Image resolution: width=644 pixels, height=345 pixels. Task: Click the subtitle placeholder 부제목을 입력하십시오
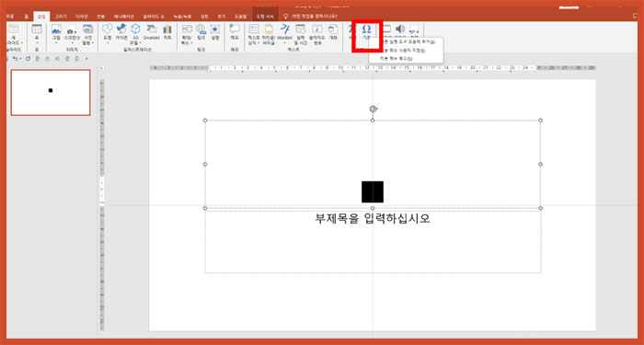point(373,219)
